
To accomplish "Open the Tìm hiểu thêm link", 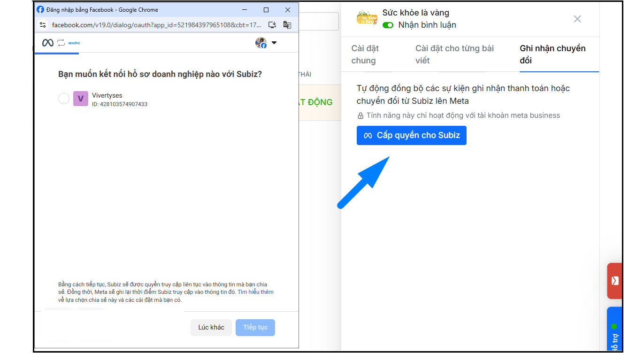I will pos(255,292).
